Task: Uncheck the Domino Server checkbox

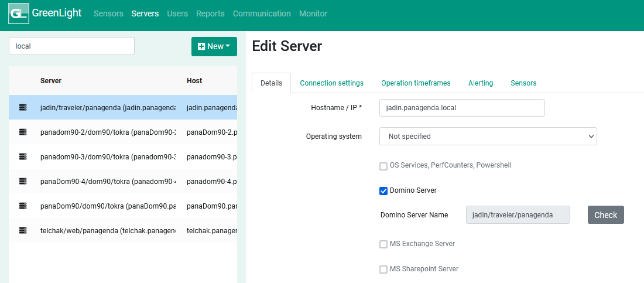Action: coord(383,190)
